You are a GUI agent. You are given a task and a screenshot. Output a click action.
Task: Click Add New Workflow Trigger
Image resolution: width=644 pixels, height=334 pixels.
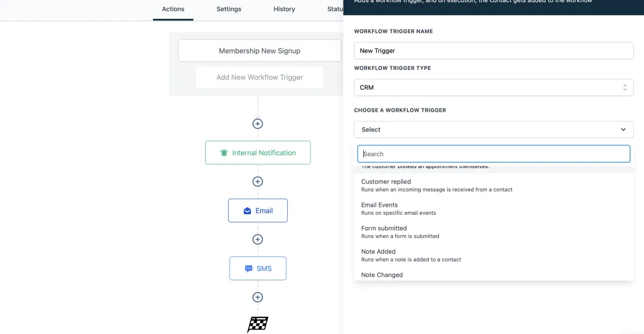[x=260, y=77]
